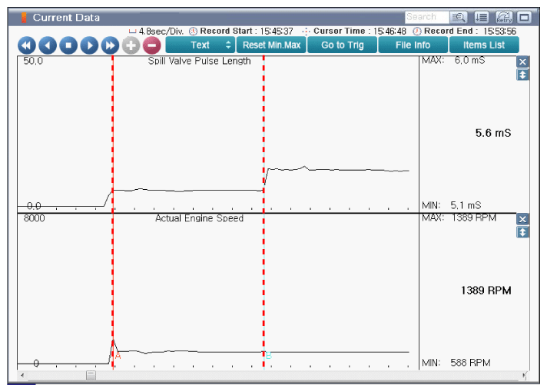
Task: Click the Retry icon in title bar
Action: (x=504, y=17)
